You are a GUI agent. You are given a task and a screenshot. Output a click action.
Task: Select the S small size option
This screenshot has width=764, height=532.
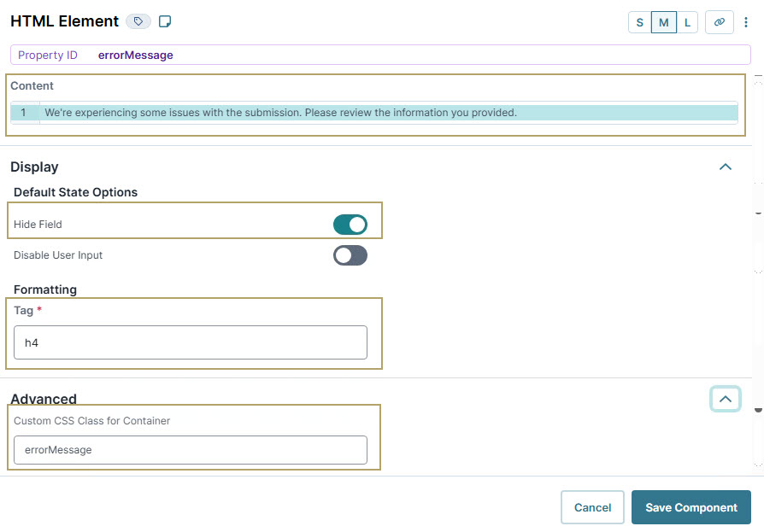pos(639,22)
